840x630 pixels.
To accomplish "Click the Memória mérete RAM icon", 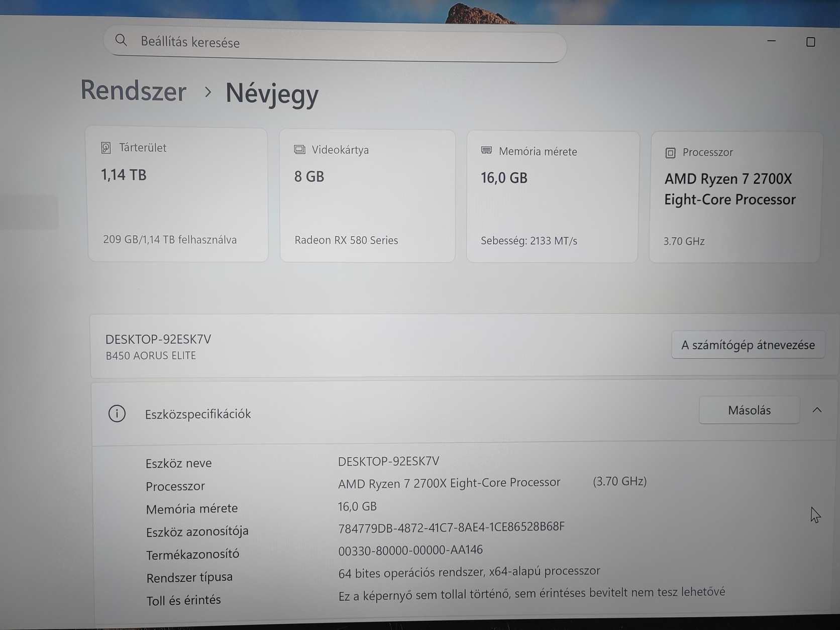I will pos(486,151).
